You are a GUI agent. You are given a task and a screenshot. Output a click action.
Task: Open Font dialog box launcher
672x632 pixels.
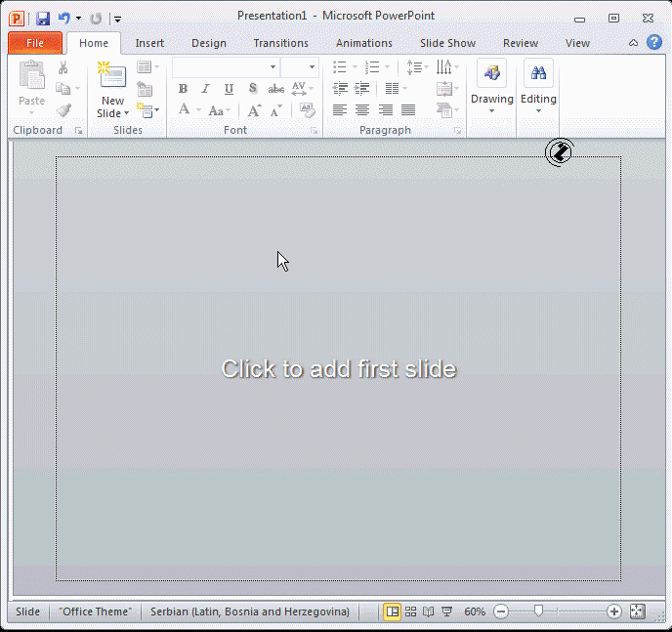click(x=315, y=131)
